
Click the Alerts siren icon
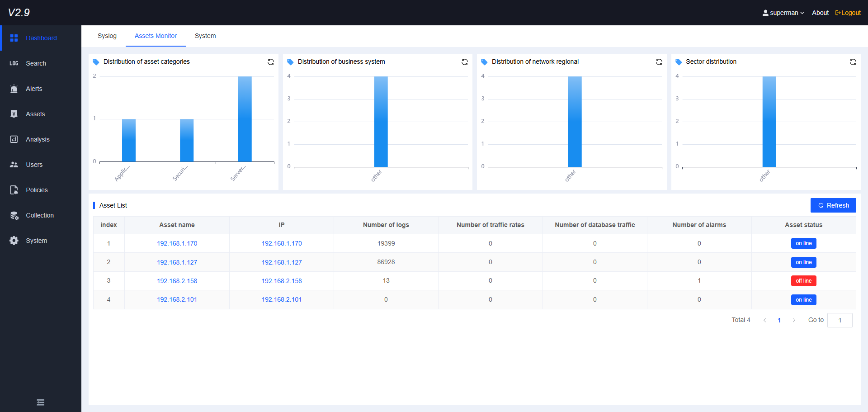click(x=14, y=89)
